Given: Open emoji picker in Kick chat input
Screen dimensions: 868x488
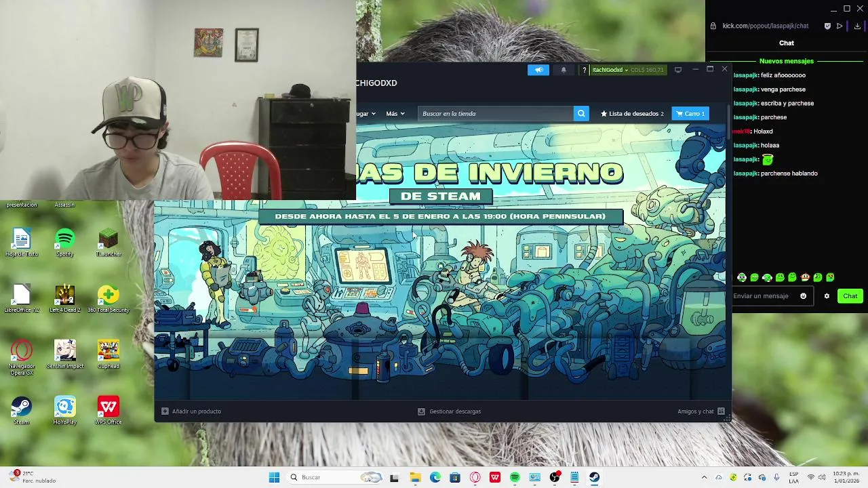Looking at the screenshot, I should tap(804, 296).
